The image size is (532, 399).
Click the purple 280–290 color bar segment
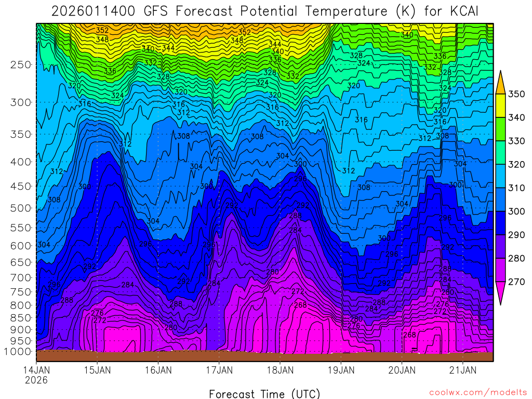tap(500, 246)
